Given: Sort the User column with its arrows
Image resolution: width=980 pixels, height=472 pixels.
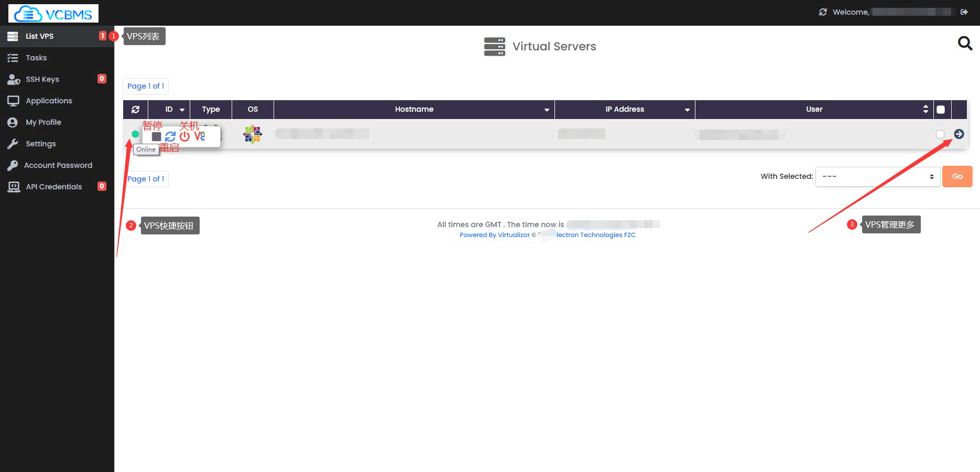Looking at the screenshot, I should 925,109.
